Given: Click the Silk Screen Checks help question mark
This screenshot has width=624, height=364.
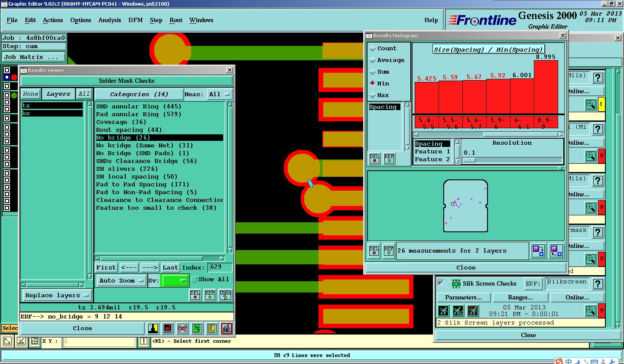Looking at the screenshot, I should coord(598,284).
